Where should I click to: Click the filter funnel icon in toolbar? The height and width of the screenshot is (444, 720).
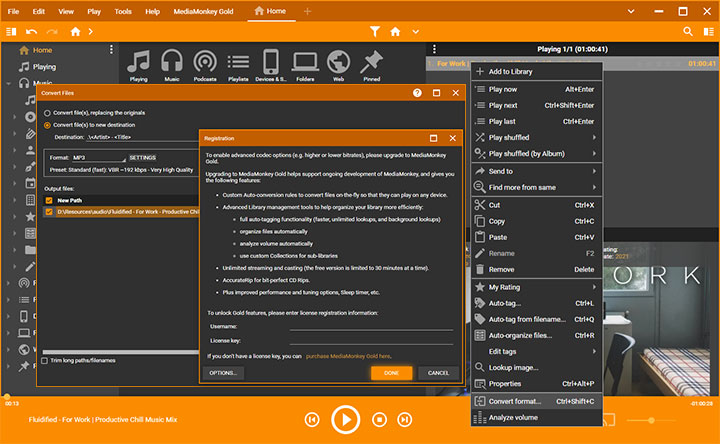pos(375,32)
